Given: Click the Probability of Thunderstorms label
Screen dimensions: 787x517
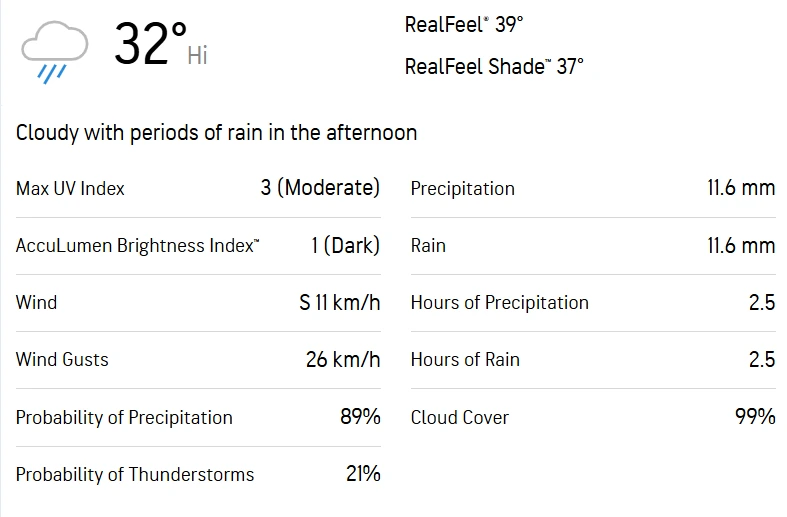Looking at the screenshot, I should 135,474.
